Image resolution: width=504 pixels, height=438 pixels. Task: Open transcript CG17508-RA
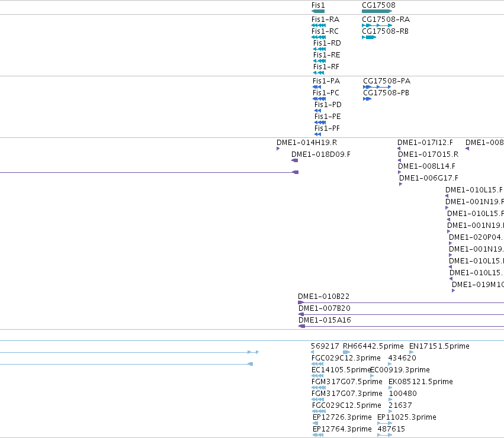[x=386, y=20]
